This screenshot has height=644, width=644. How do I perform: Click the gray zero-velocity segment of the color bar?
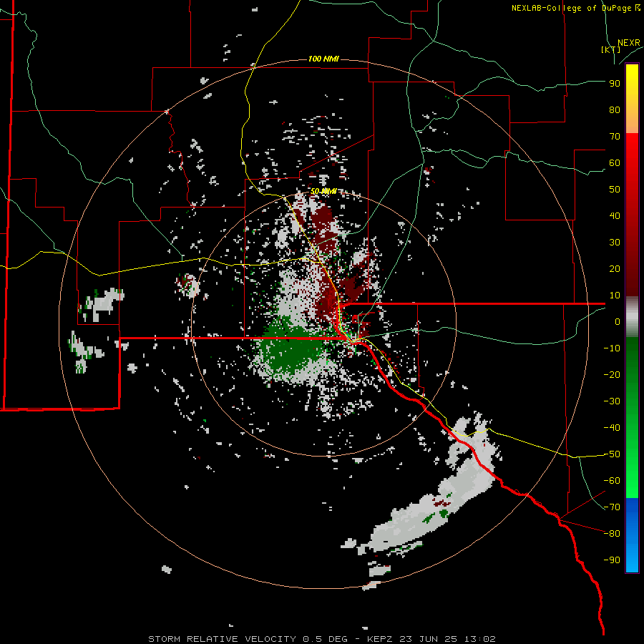pos(632,317)
